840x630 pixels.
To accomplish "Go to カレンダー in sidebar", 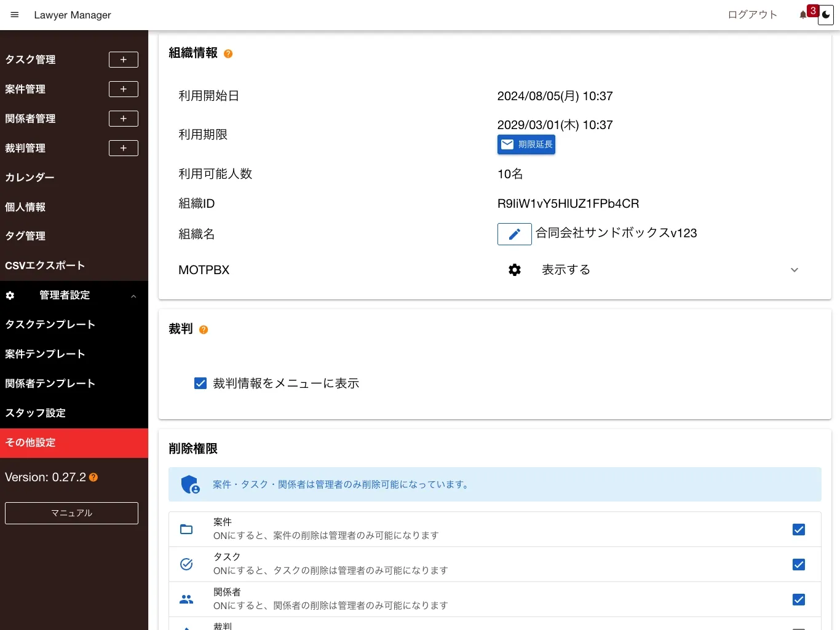I will pyautogui.click(x=74, y=178).
